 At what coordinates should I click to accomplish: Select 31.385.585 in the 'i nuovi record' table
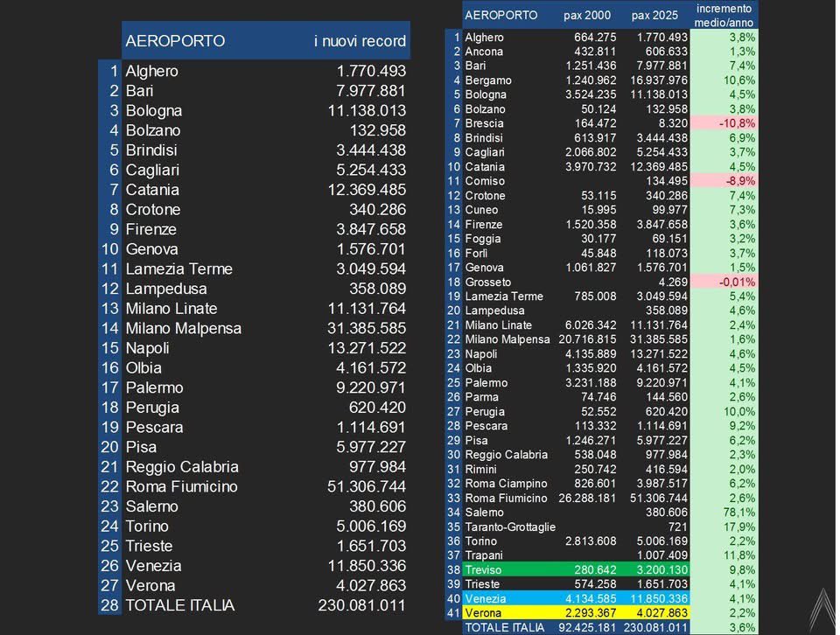tap(367, 328)
